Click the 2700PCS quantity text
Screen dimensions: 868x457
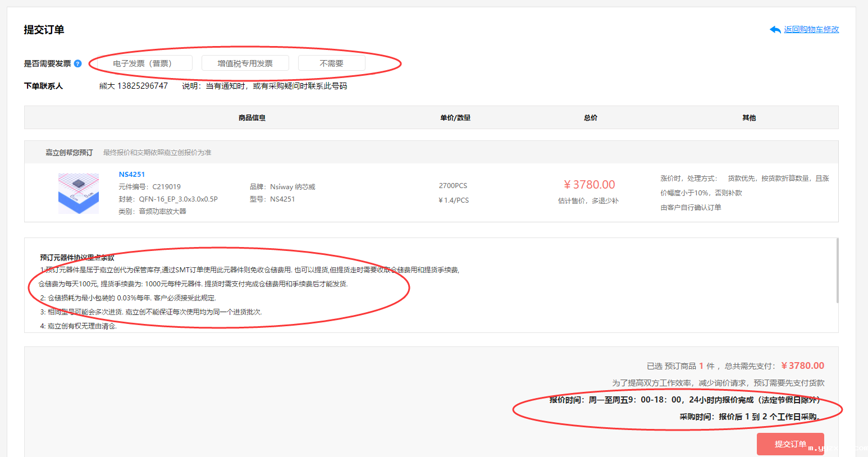pos(453,186)
